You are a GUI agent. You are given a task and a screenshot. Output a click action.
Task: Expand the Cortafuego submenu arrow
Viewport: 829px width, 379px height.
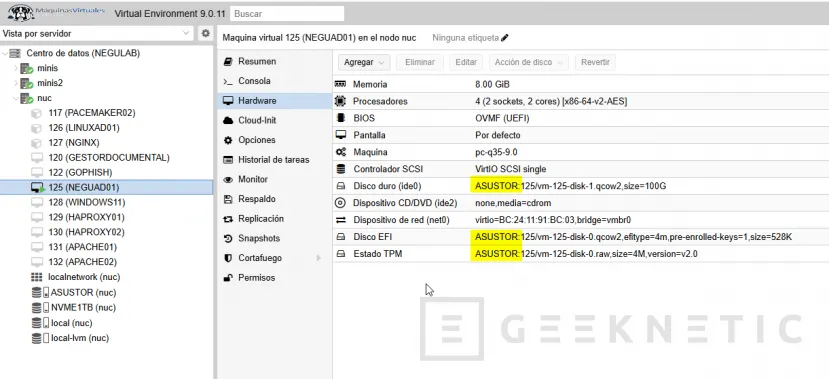point(319,258)
